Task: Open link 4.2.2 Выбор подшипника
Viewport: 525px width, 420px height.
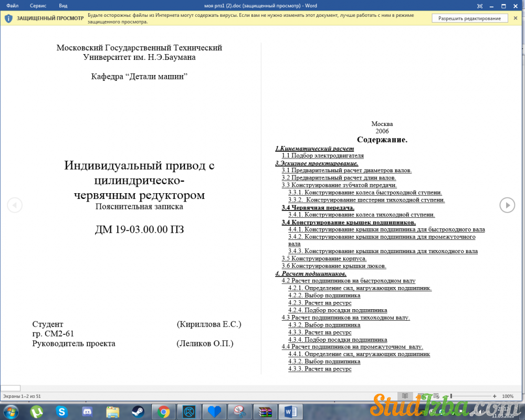Action: [324, 295]
